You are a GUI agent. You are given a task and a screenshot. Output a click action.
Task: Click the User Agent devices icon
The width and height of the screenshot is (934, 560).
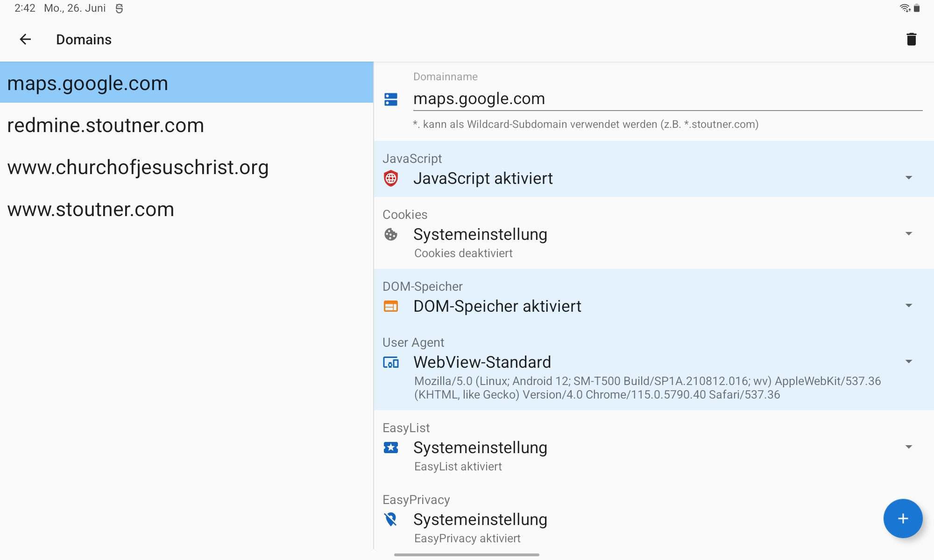[x=391, y=362]
